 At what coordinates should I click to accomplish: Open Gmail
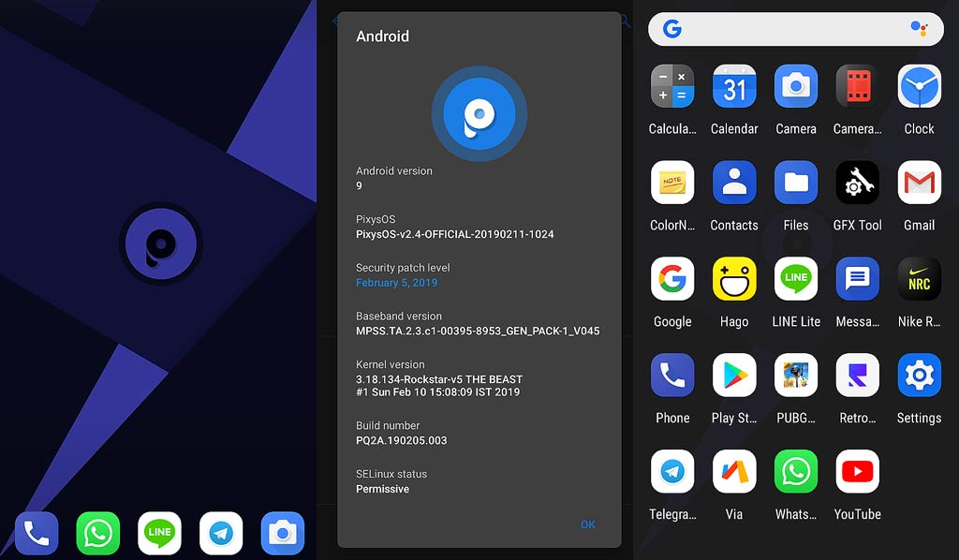point(920,183)
